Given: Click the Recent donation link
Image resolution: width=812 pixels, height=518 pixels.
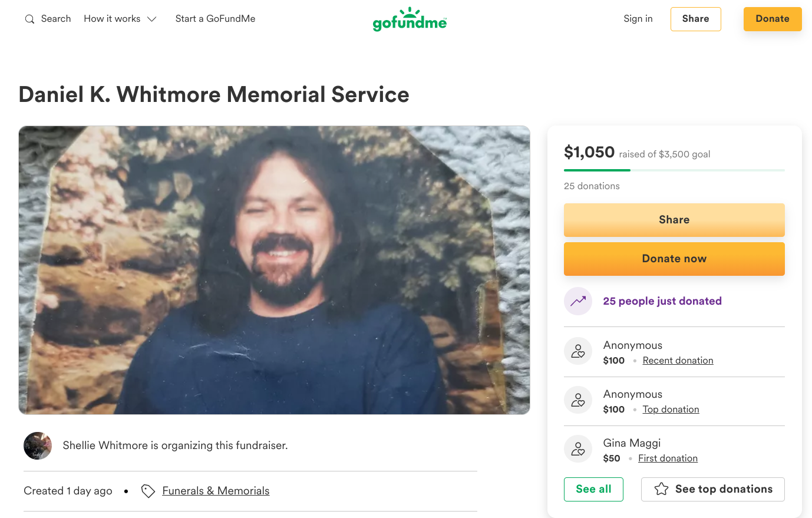Looking at the screenshot, I should coord(678,361).
